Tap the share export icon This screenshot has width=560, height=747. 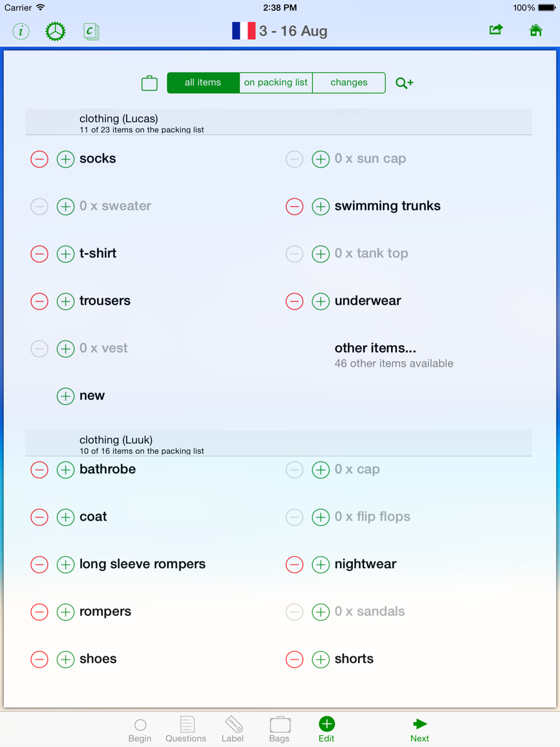coord(496,30)
